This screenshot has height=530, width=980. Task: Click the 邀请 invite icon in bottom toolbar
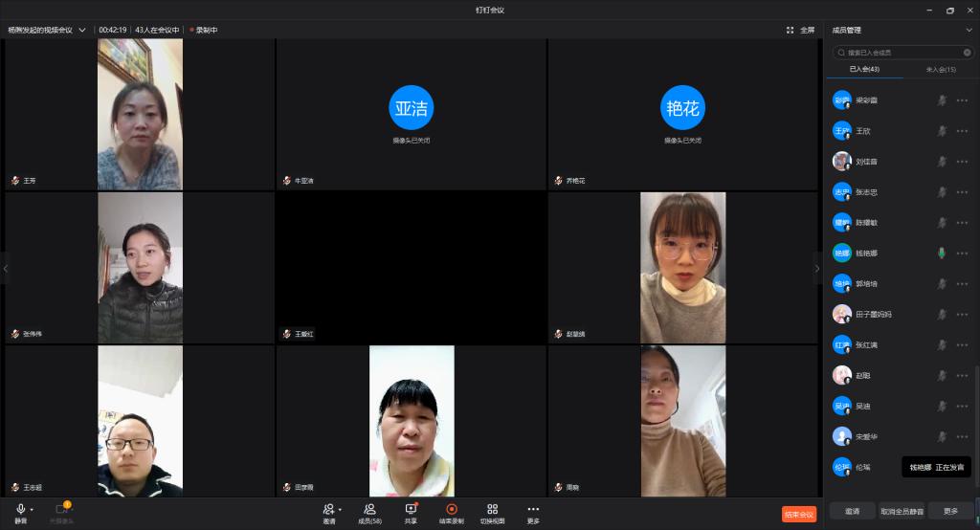329,509
